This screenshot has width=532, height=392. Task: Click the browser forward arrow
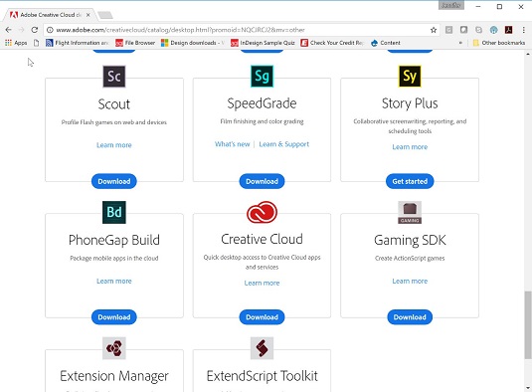coord(21,30)
